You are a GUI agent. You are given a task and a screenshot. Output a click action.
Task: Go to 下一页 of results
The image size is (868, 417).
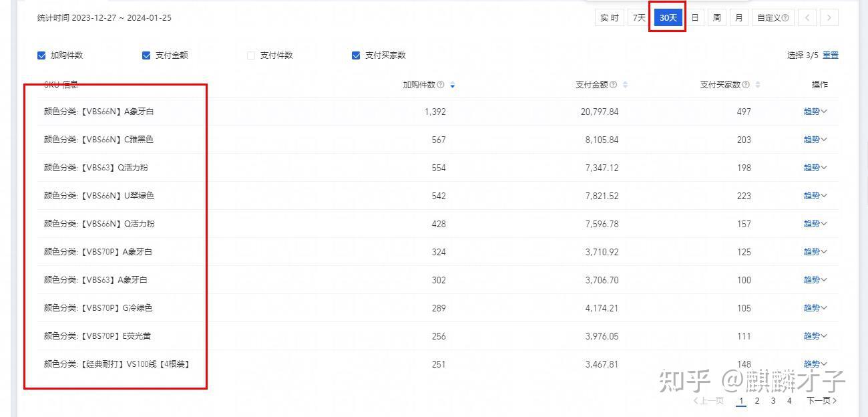(x=821, y=401)
